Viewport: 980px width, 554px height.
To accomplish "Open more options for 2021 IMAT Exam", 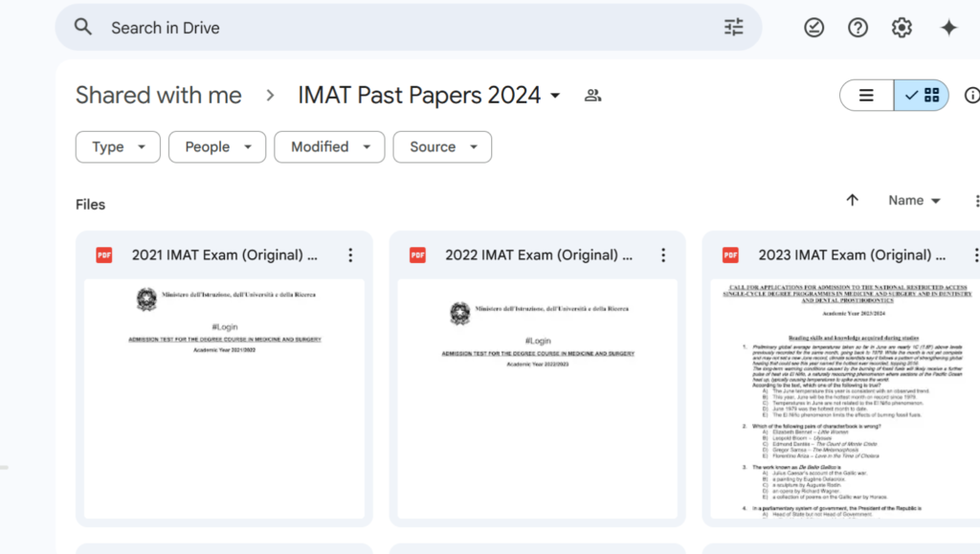I will tap(350, 255).
